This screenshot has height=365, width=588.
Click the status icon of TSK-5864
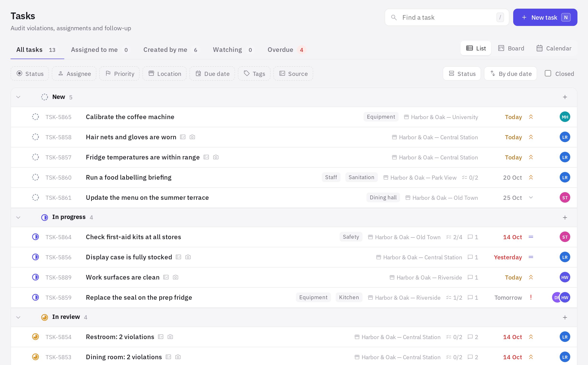(x=35, y=237)
